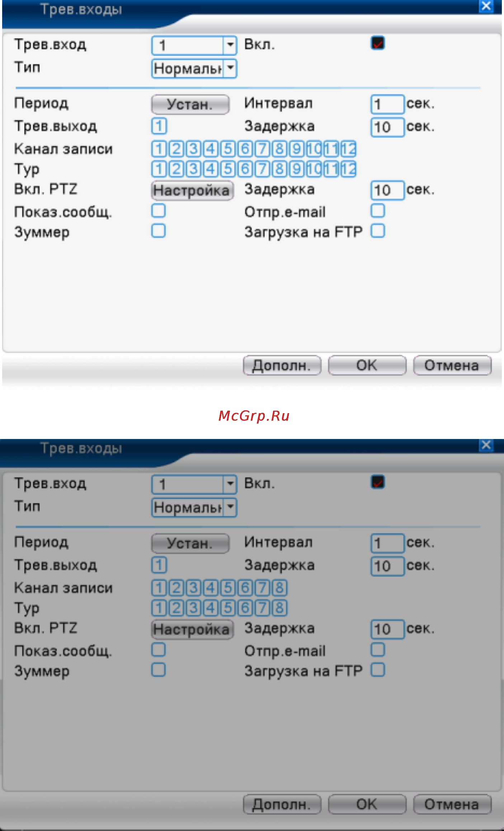Click Трев.выход row Задержка field in the bottom dialog
504x831 pixels.
[387, 566]
